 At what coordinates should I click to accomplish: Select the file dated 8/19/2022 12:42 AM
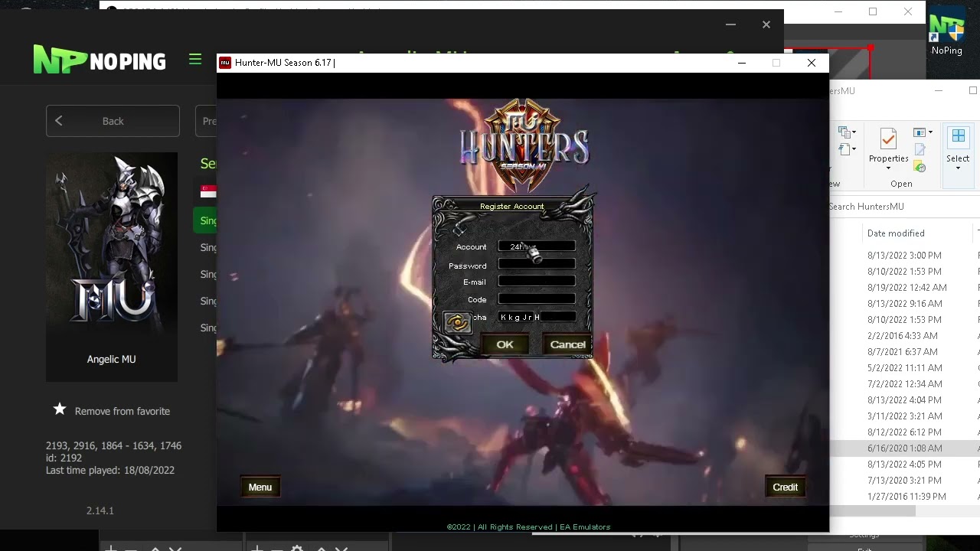coord(906,288)
